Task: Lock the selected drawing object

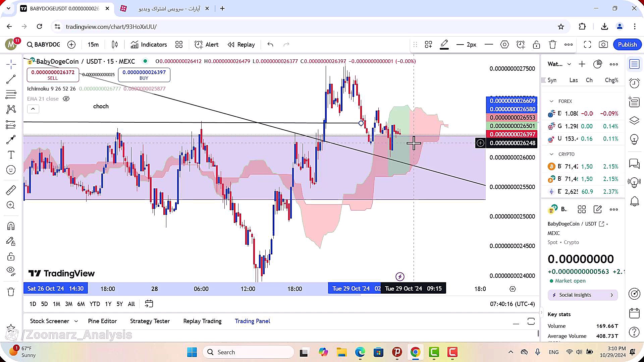Action: (536, 45)
